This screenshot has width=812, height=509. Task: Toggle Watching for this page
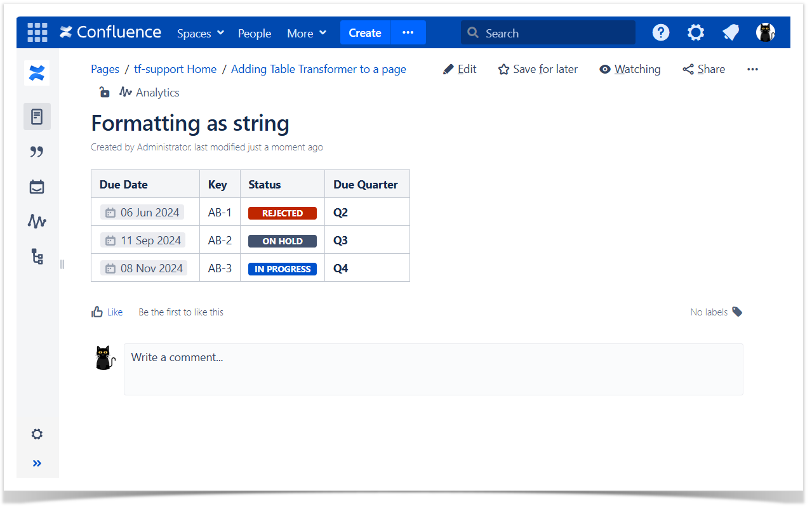point(630,69)
